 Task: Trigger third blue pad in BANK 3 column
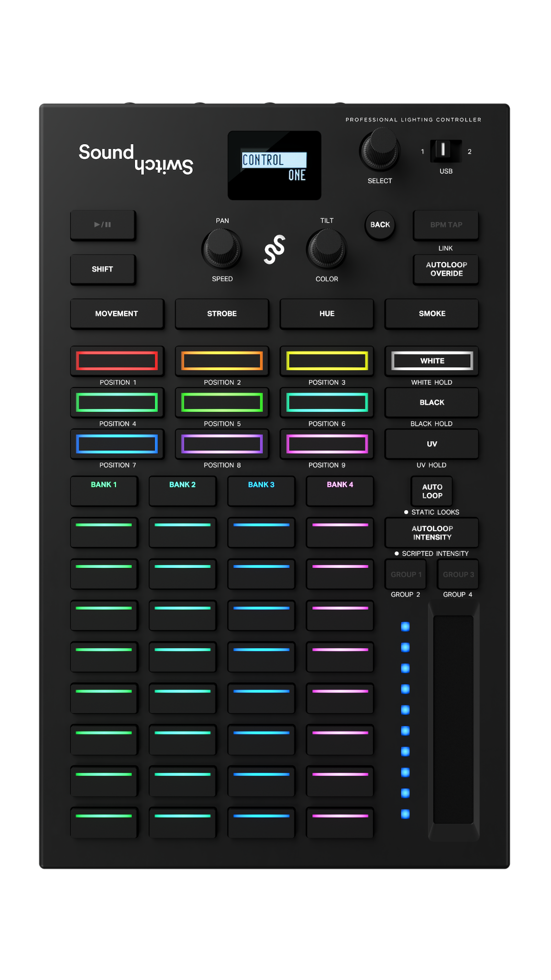(261, 616)
